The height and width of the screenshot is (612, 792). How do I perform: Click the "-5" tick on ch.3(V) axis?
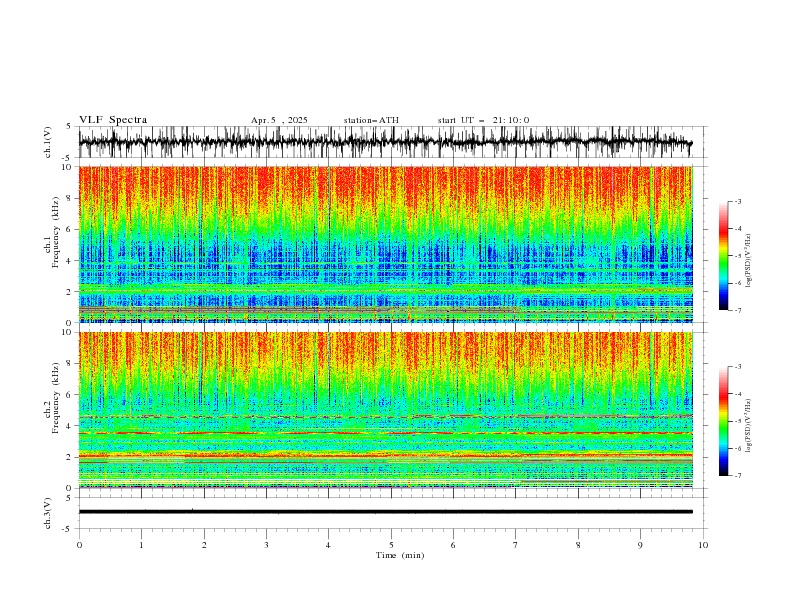(67, 529)
